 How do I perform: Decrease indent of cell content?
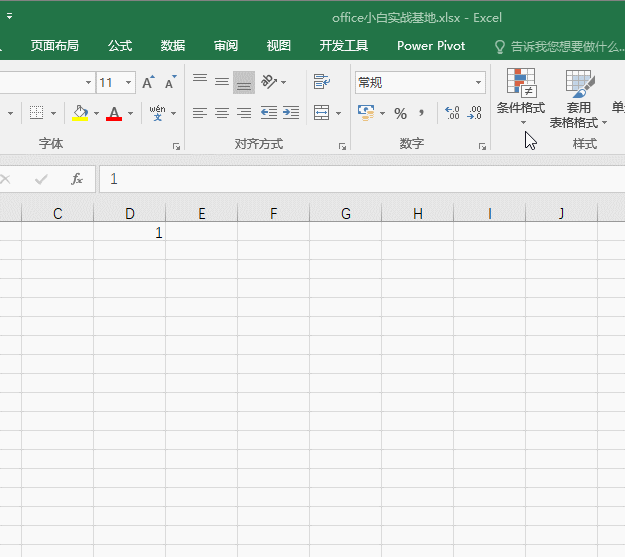269,113
